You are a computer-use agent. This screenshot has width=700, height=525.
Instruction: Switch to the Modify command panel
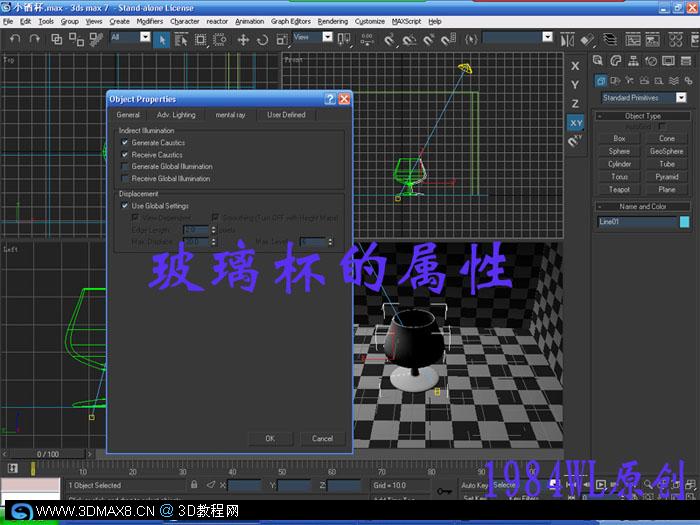pos(616,61)
